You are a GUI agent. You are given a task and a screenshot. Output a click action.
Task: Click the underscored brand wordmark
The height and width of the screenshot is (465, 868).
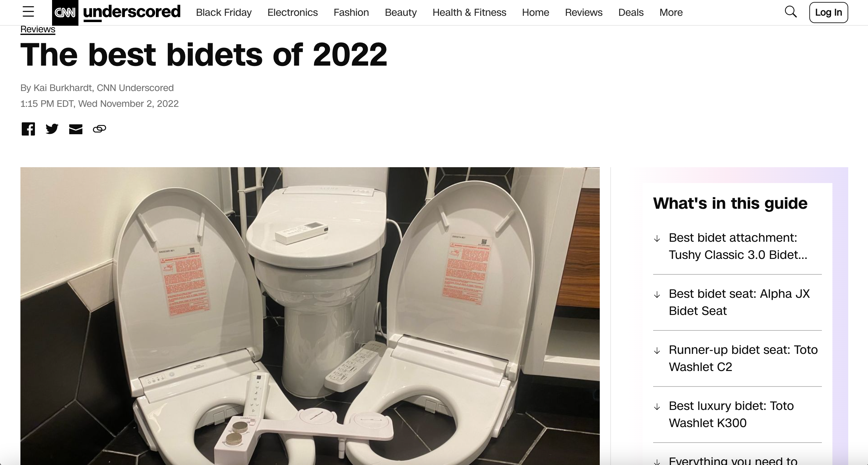132,12
